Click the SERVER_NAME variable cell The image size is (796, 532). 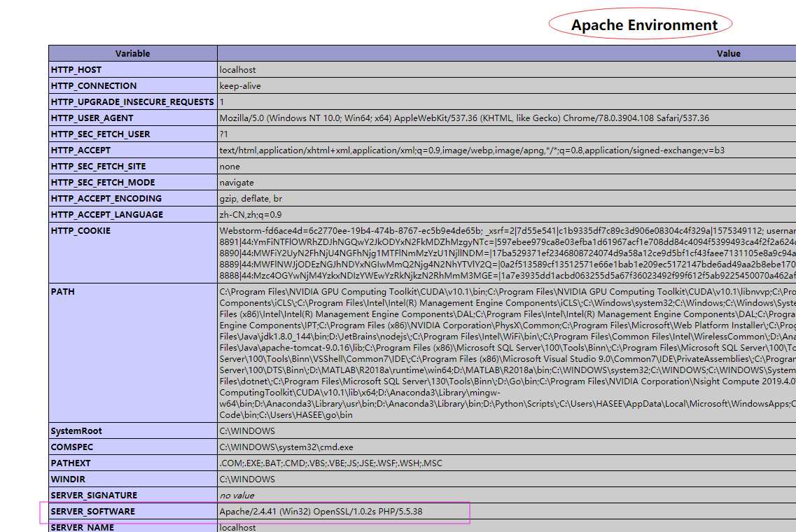tap(132, 526)
